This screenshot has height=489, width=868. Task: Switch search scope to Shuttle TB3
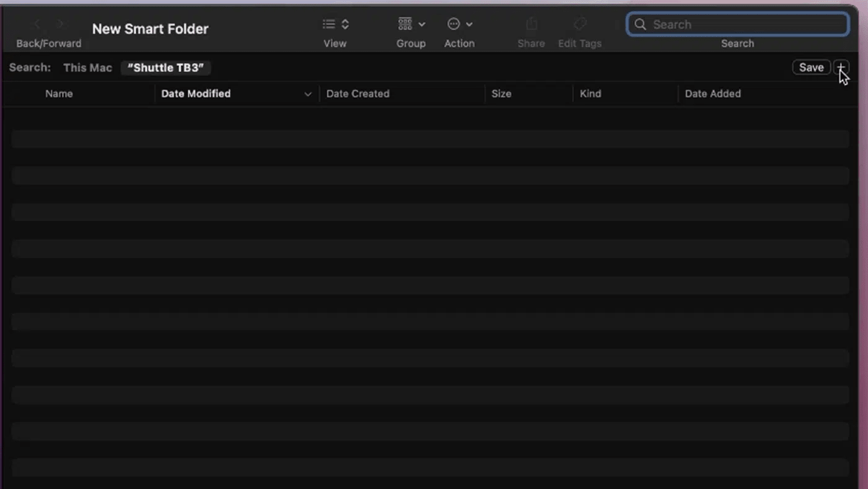(x=166, y=68)
